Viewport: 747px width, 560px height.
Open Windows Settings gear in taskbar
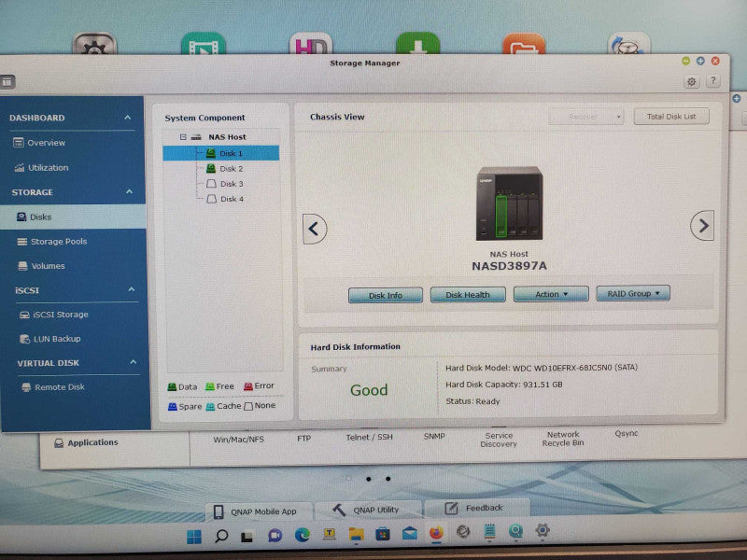click(543, 530)
